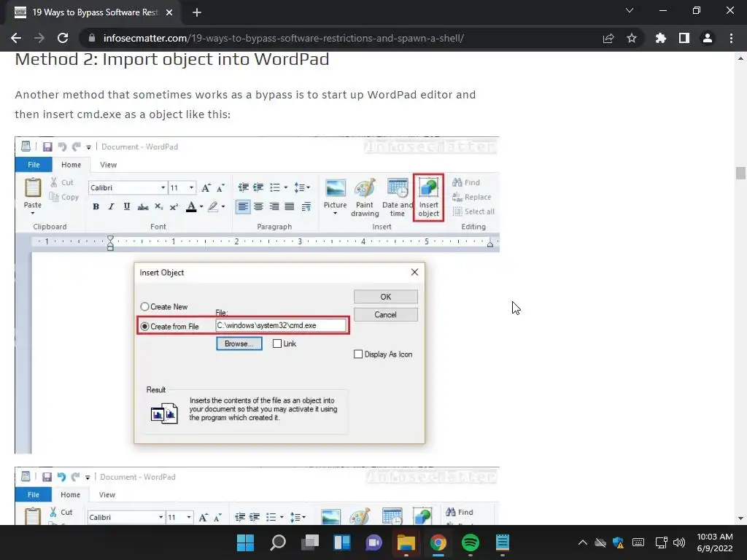Click the font color A swatch in the WordPad with Insert Object dialog

(x=191, y=206)
